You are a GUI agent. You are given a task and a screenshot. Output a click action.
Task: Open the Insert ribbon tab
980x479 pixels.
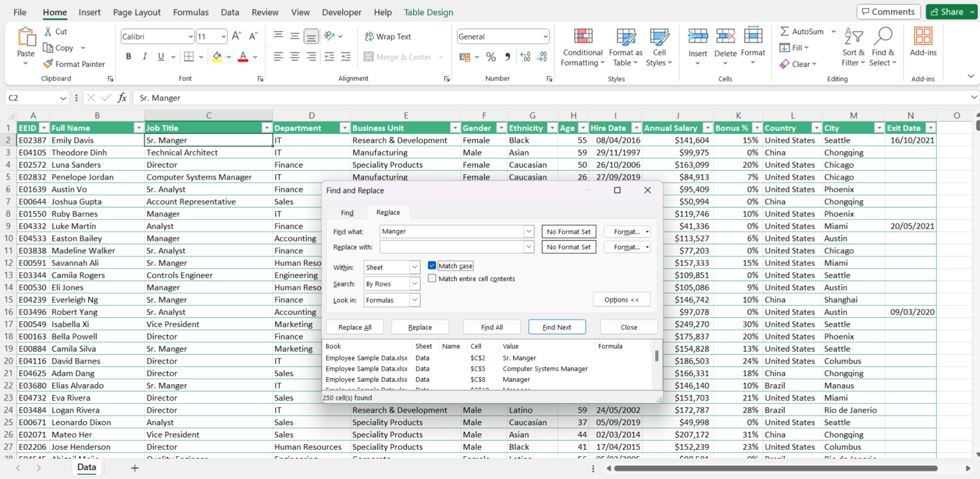click(89, 12)
